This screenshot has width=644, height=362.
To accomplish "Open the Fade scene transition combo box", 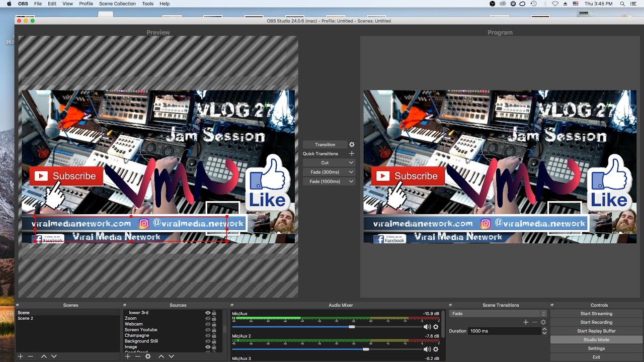I will pyautogui.click(x=498, y=313).
